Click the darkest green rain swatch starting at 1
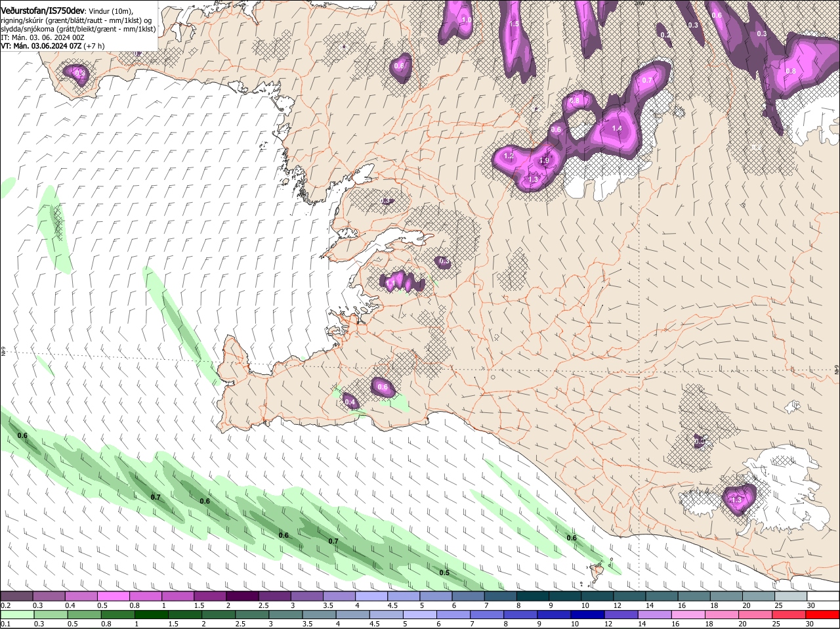840x629 pixels. point(152,615)
